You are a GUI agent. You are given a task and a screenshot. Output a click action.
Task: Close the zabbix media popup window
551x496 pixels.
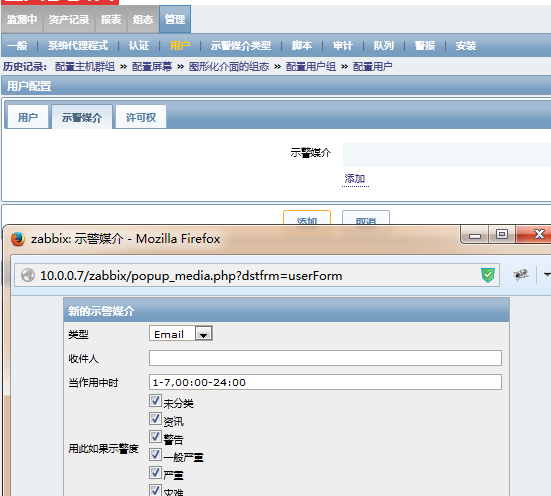coord(535,234)
